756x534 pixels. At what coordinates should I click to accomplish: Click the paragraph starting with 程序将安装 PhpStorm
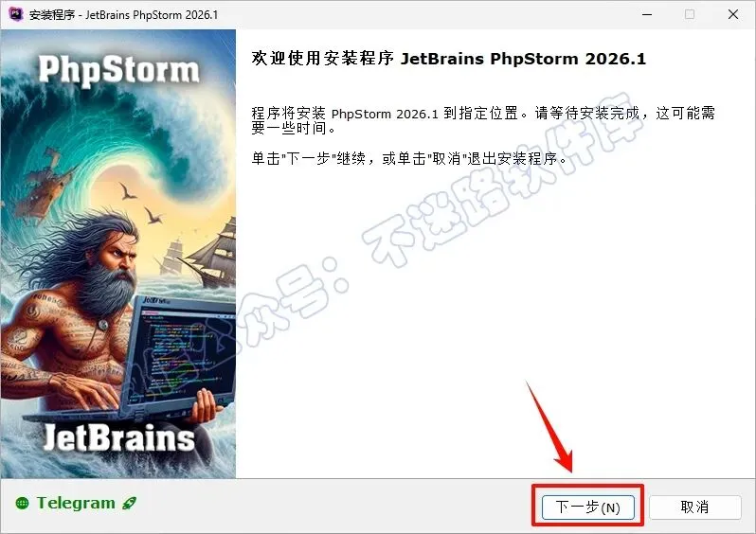(482, 120)
